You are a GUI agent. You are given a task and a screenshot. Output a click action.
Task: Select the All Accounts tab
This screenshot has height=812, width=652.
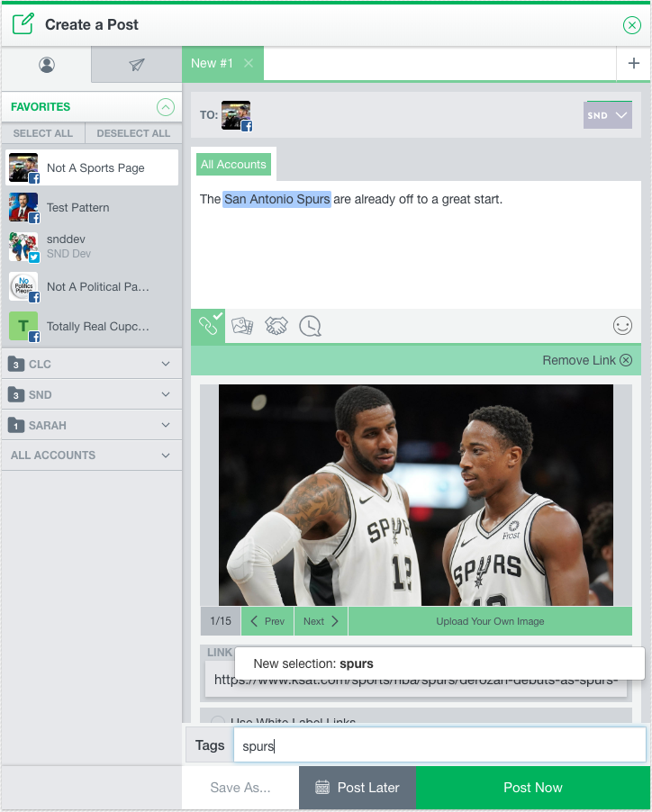coord(233,165)
